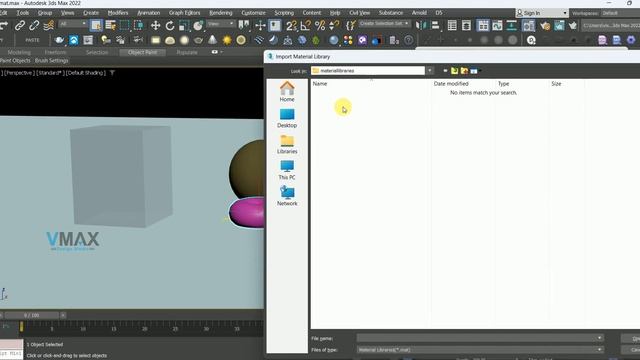Screen dimensions: 640x360
Task: Go to Libraries in the dialog sidebar
Action: pyautogui.click(x=287, y=144)
